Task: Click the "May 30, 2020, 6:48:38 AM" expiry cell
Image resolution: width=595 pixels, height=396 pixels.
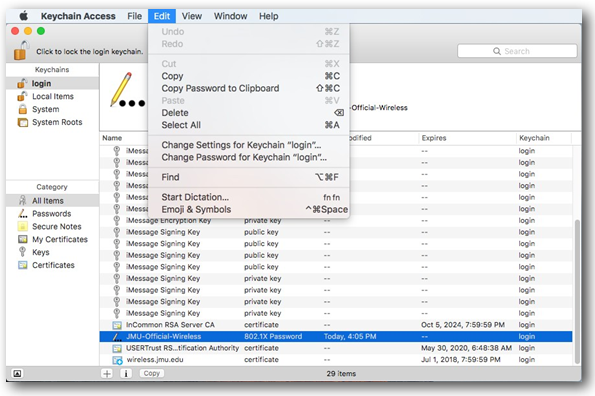Action: tap(466, 348)
